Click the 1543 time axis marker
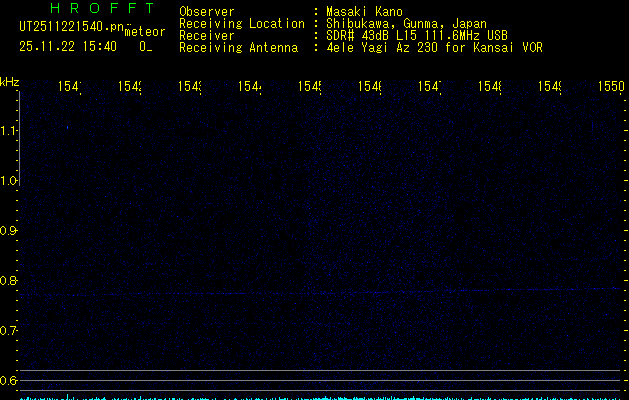 coord(189,86)
